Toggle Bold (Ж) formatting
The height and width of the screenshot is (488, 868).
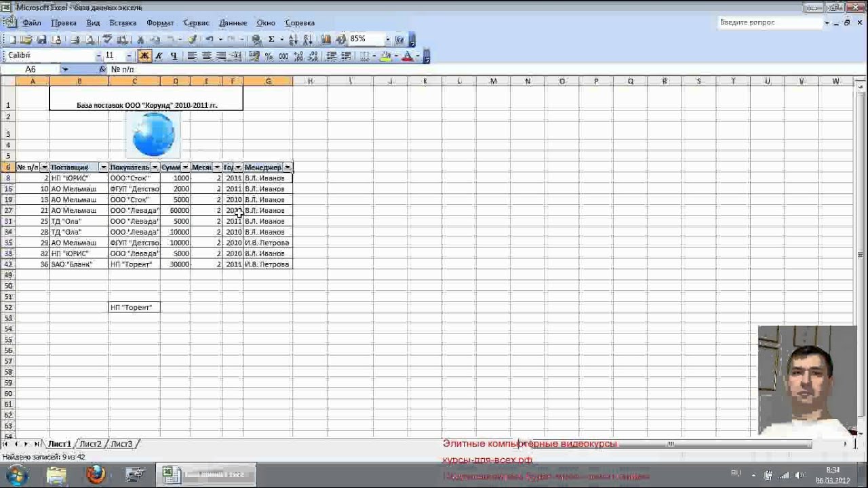(144, 56)
